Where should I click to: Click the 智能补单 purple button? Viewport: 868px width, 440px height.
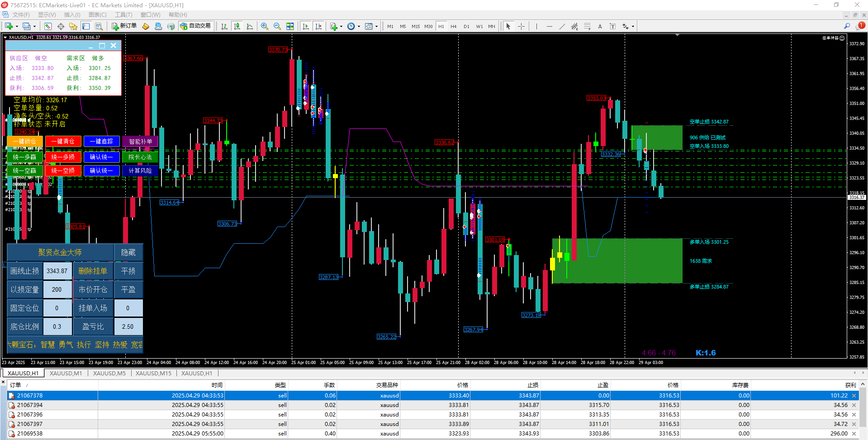click(x=140, y=142)
